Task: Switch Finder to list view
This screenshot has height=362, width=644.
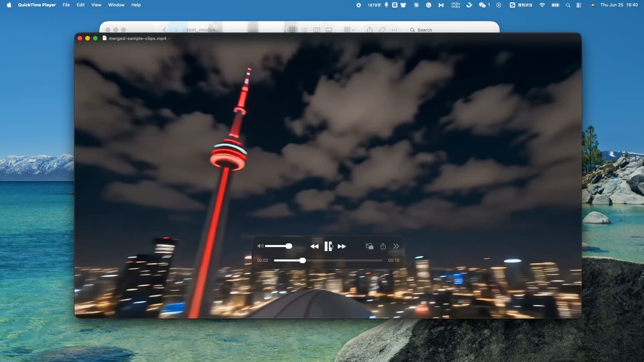Action: (x=305, y=30)
